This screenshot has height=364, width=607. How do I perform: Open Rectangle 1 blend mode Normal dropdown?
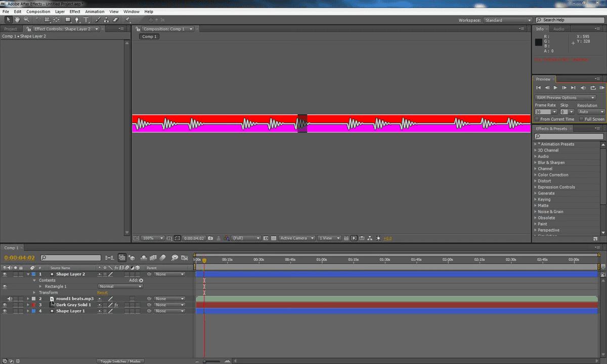click(x=120, y=286)
